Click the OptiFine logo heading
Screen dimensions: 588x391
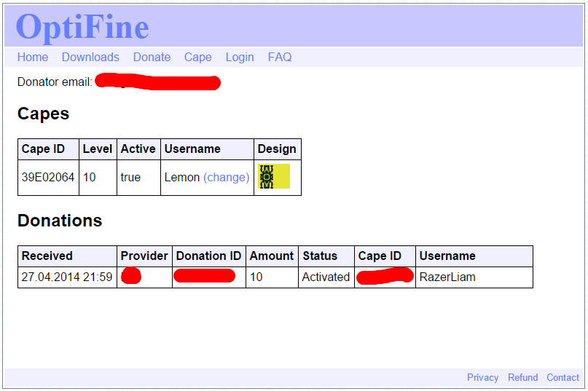82,27
